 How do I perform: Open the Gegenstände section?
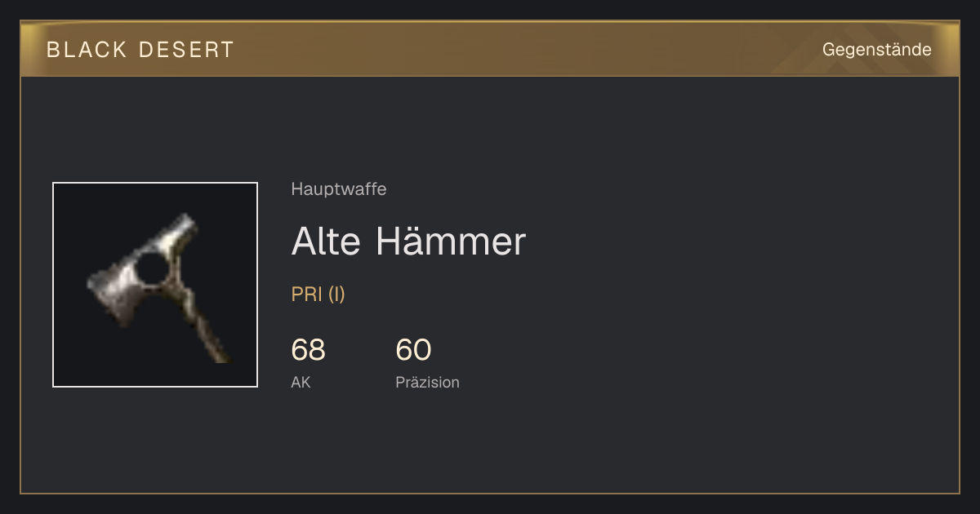pyautogui.click(x=876, y=50)
